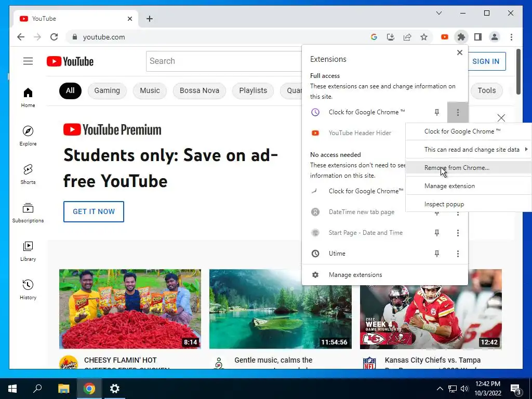Open the Windows Start menu
The image size is (532, 399).
coord(12,389)
